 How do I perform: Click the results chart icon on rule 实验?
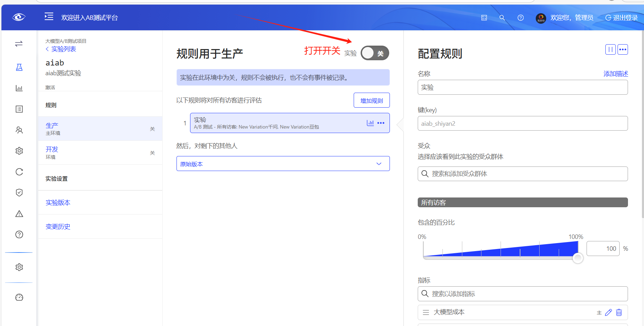coord(370,123)
